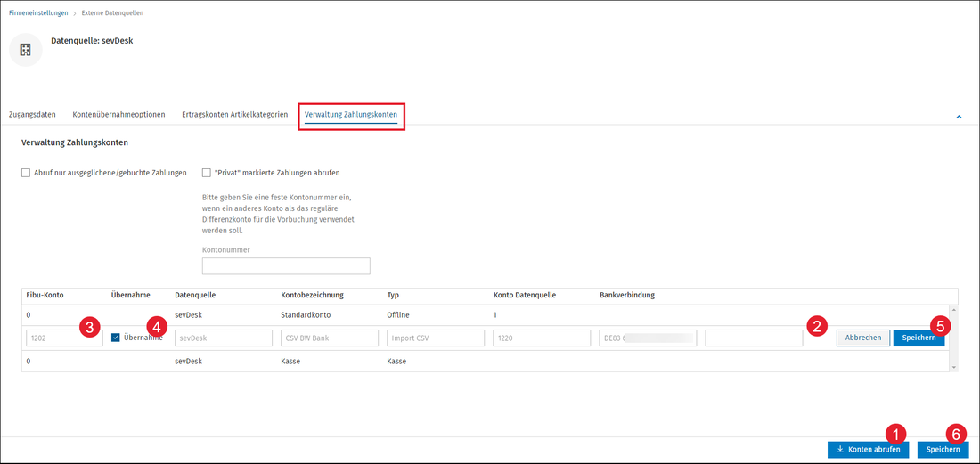Click the Kontobezeichnung column header
980x464 pixels.
point(313,296)
